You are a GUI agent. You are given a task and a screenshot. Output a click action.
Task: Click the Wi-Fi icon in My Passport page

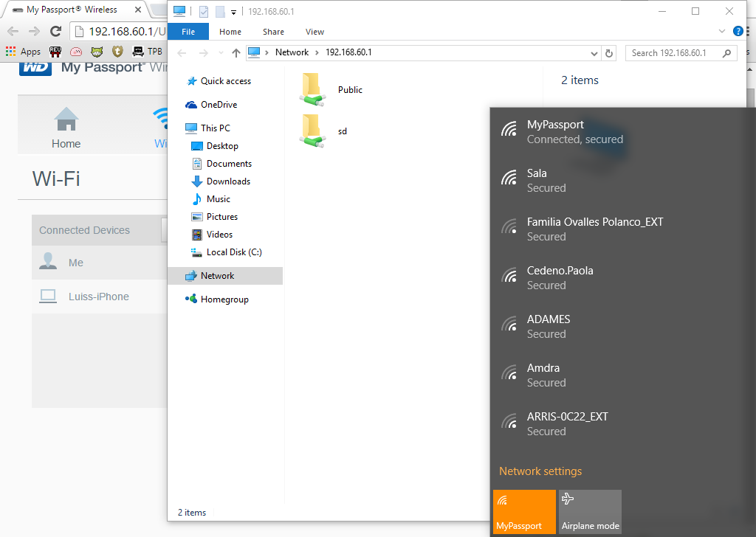[x=160, y=127]
